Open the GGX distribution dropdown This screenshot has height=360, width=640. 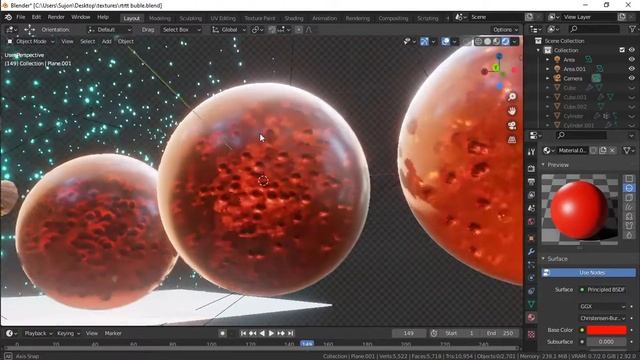[x=602, y=307]
